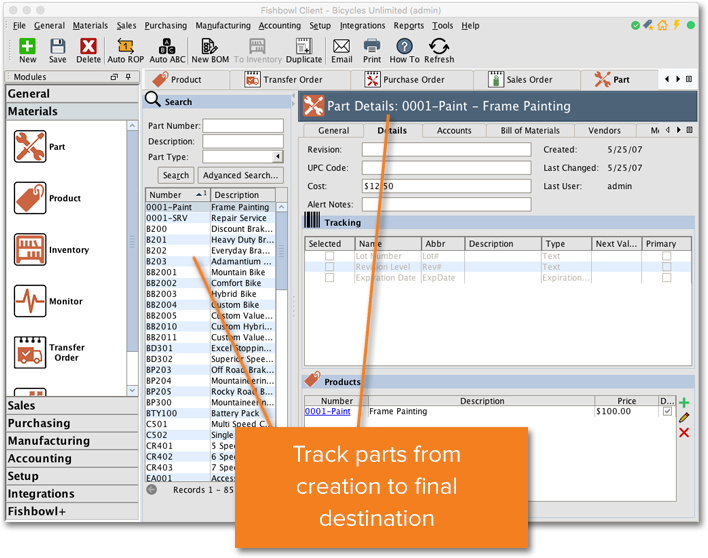Image resolution: width=708 pixels, height=558 pixels.
Task: Sort part list by Number column
Action: coord(177,195)
